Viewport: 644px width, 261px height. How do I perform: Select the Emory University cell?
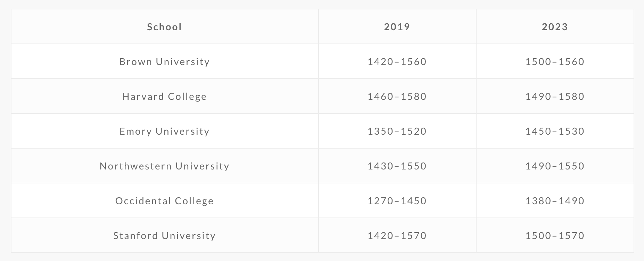[164, 131]
